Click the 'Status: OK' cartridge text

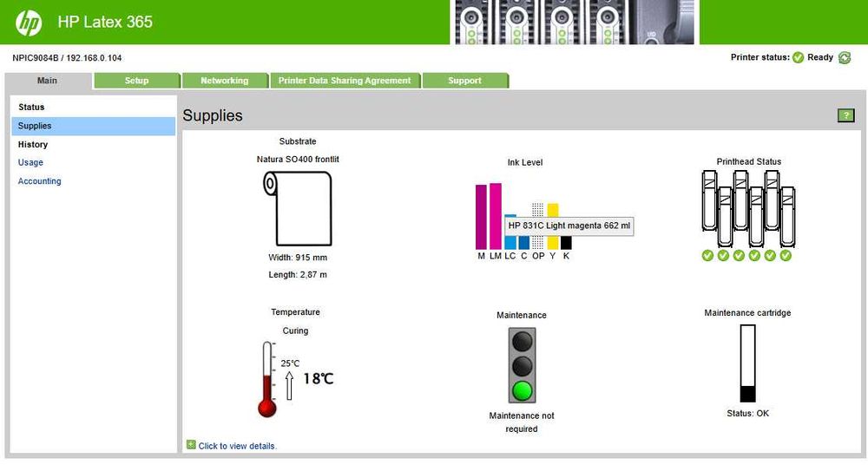pos(748,414)
